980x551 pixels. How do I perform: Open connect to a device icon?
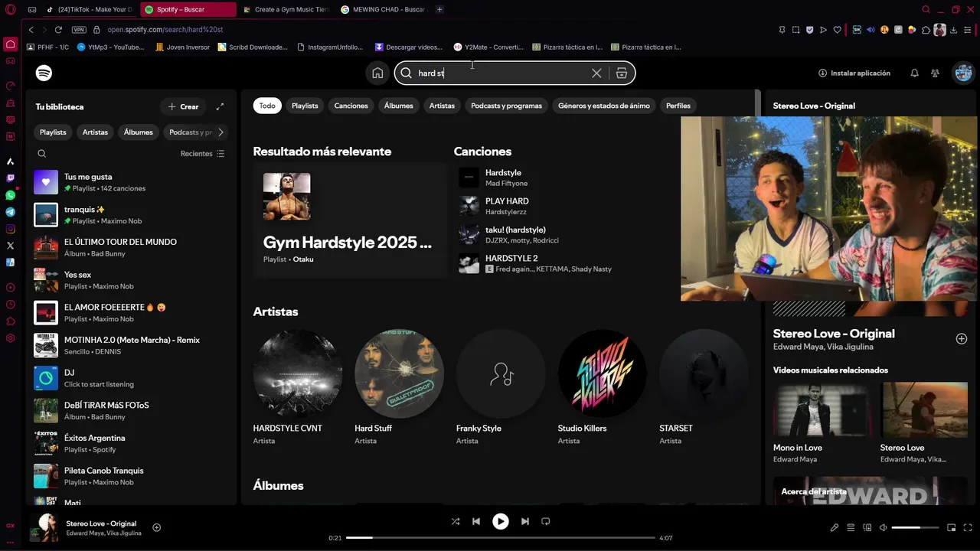point(867,527)
